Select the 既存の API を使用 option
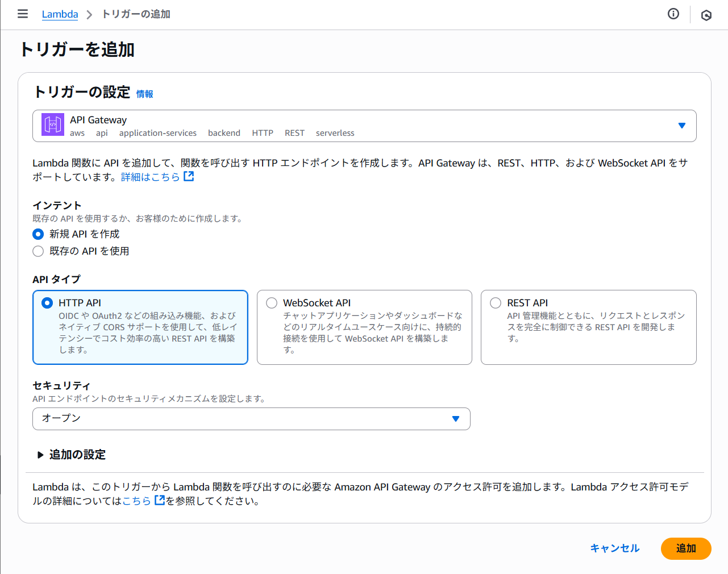 38,251
